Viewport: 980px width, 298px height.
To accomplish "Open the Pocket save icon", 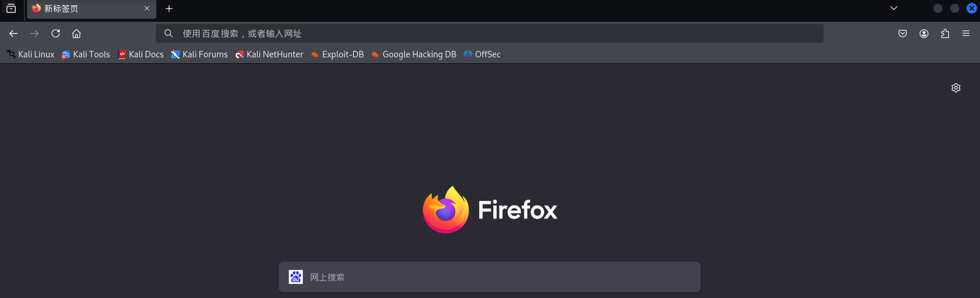I will click(x=903, y=33).
